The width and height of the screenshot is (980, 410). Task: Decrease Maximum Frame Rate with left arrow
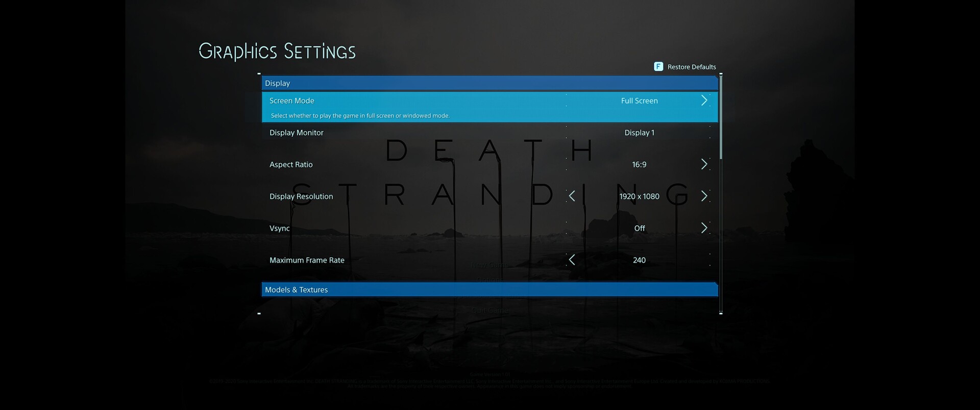572,260
